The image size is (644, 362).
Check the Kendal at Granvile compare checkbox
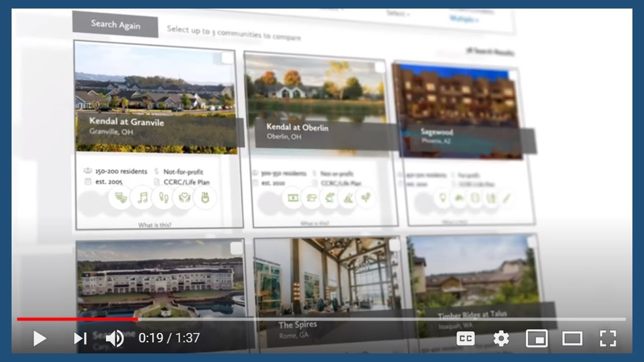coord(228,58)
